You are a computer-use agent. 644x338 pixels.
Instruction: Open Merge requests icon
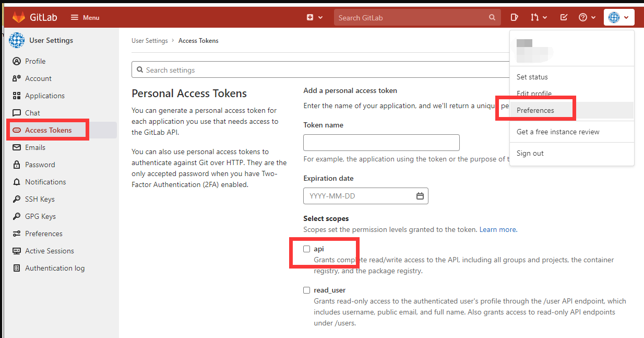click(534, 17)
